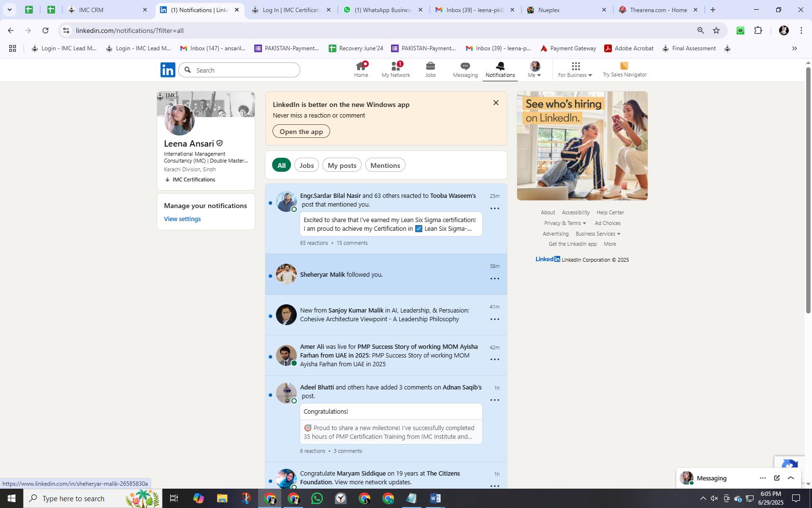The width and height of the screenshot is (812, 508).
Task: Open Leena Ansari profile name
Action: (189, 144)
